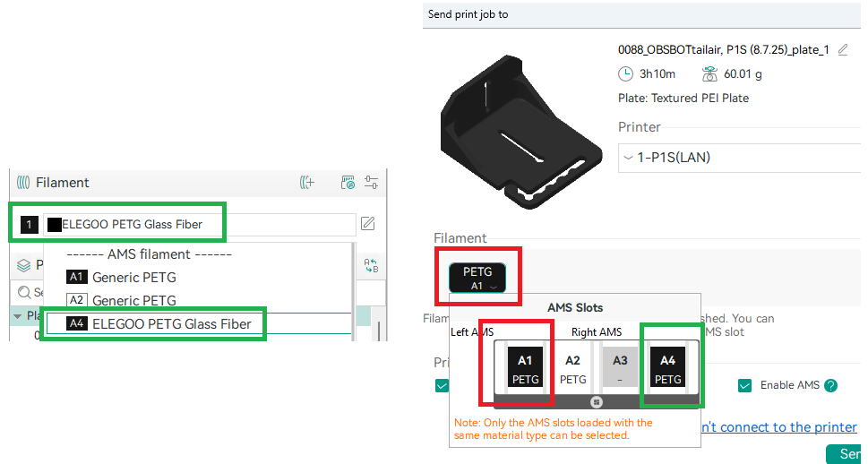Open the PETG A1 filament mapping dropdown
The image size is (868, 464).
(477, 278)
